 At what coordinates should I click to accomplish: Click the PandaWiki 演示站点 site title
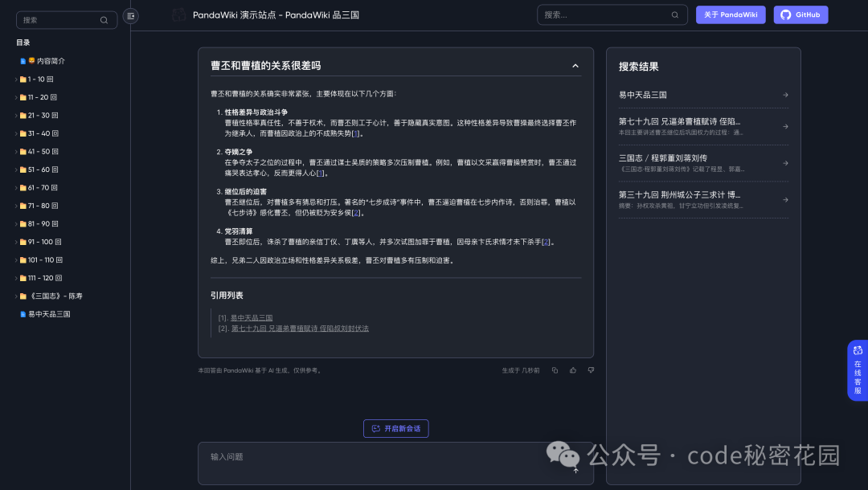click(276, 15)
